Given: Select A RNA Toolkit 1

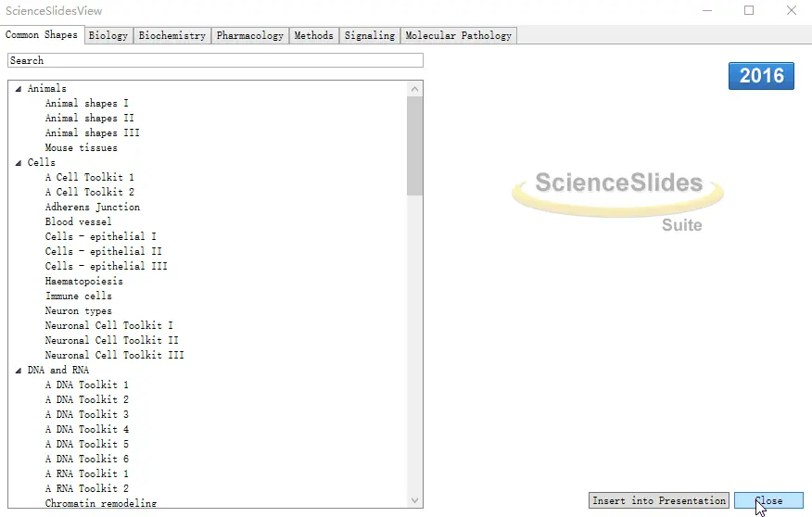Looking at the screenshot, I should 86,473.
